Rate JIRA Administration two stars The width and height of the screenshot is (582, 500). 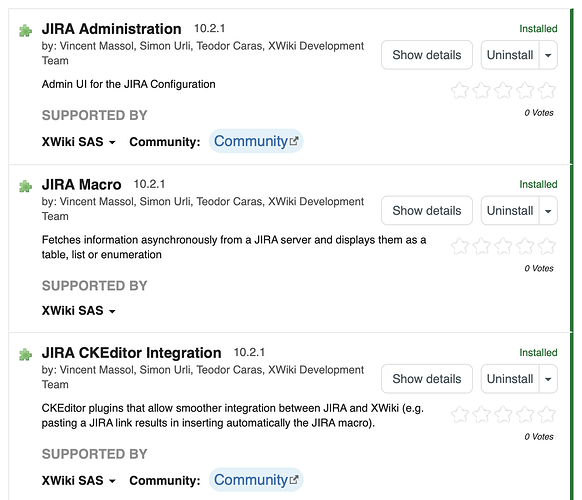click(x=481, y=91)
